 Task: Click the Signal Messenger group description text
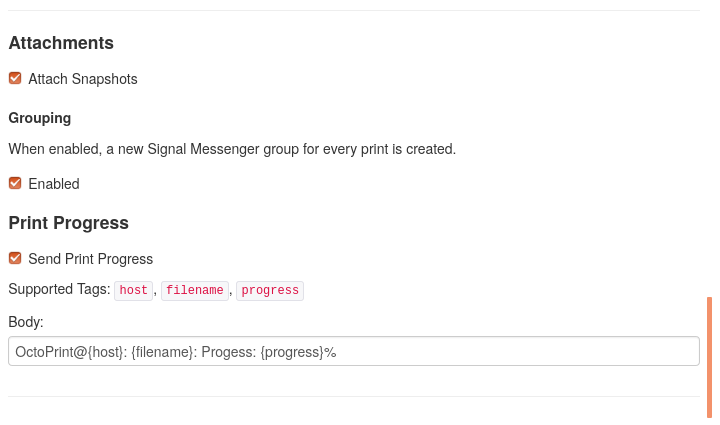pyautogui.click(x=232, y=149)
